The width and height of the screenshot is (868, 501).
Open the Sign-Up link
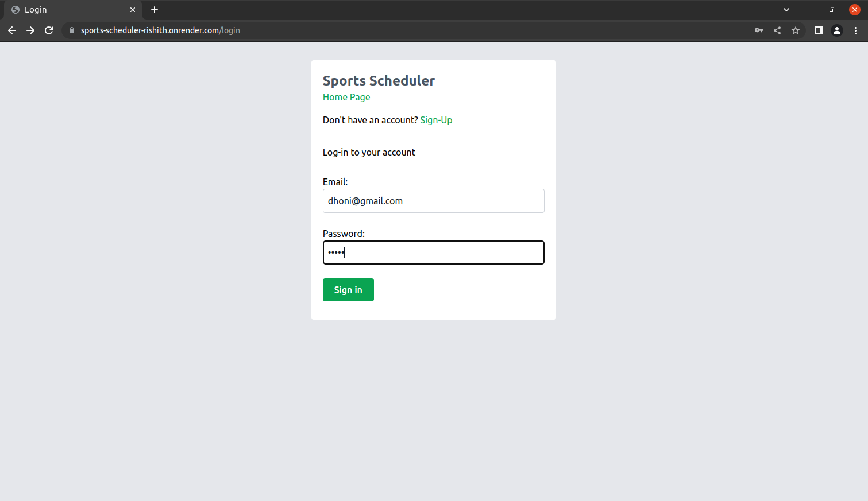point(436,120)
